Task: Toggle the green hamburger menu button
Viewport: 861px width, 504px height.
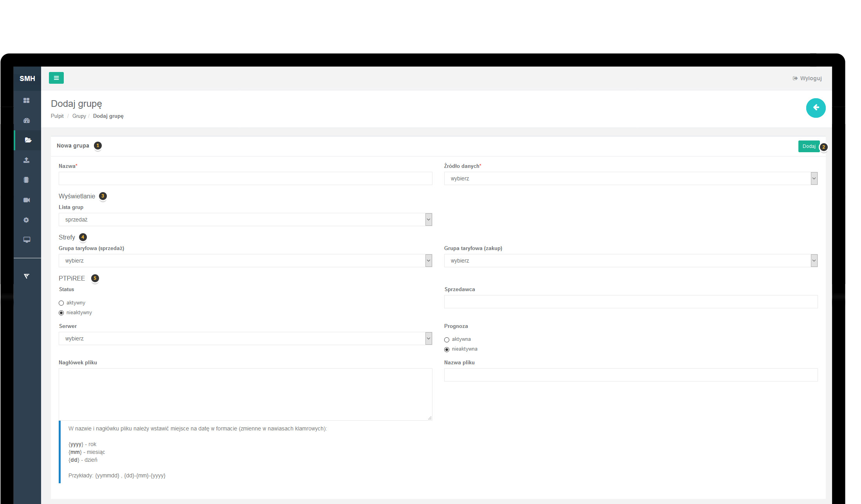Action: click(56, 78)
